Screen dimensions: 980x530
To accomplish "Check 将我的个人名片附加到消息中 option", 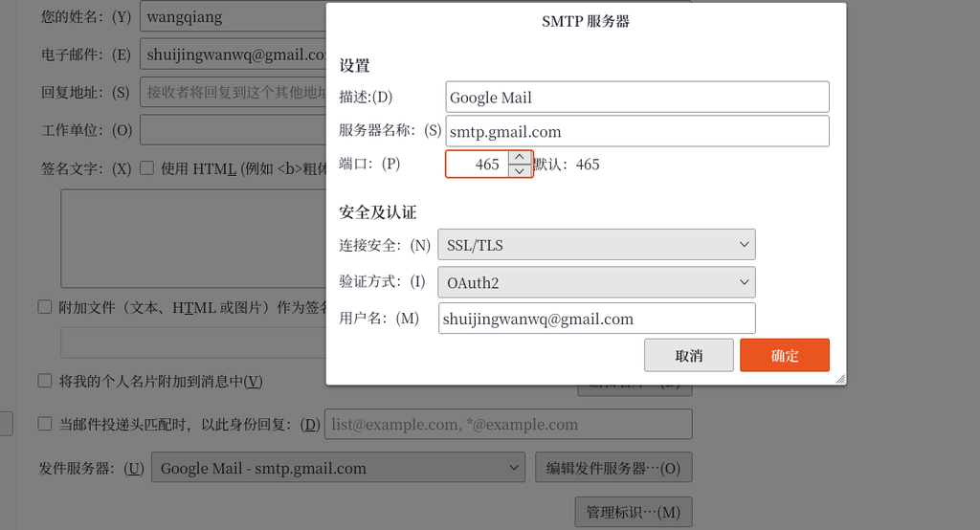I will 44,381.
